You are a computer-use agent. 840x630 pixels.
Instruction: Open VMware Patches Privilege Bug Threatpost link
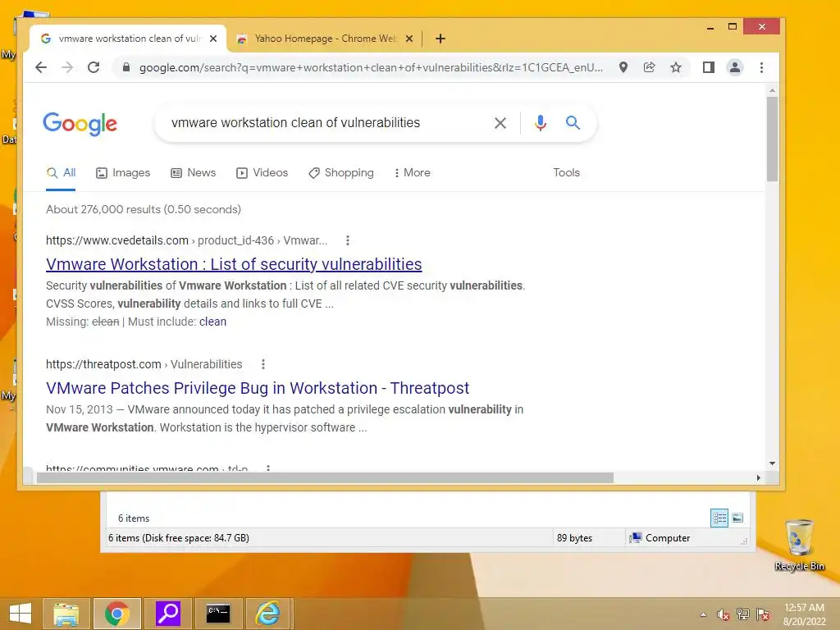coord(257,388)
